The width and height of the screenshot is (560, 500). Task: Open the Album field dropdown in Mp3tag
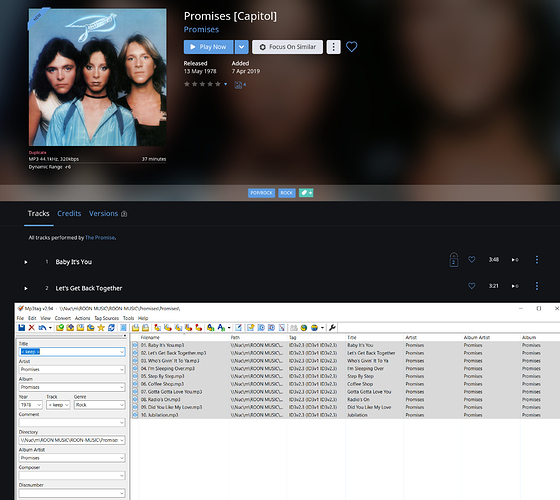[x=121, y=387]
